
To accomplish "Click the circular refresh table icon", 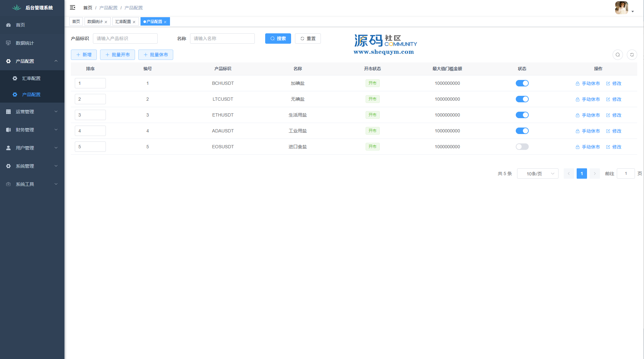I will [632, 55].
